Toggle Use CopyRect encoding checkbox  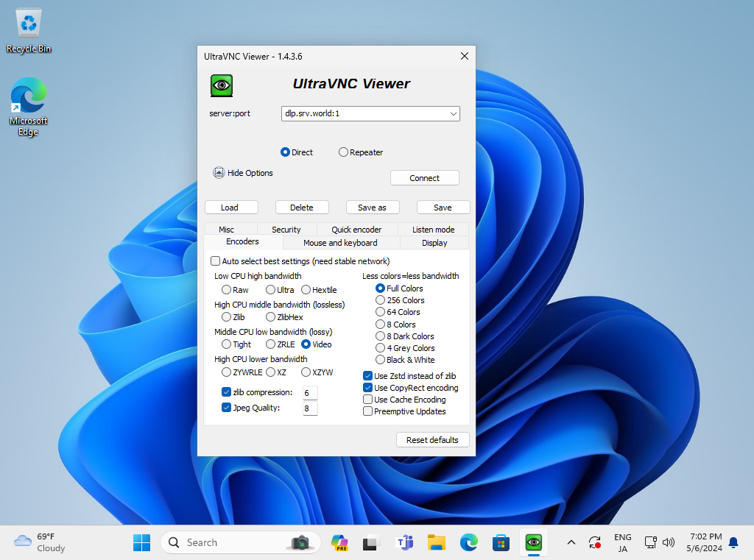point(367,387)
